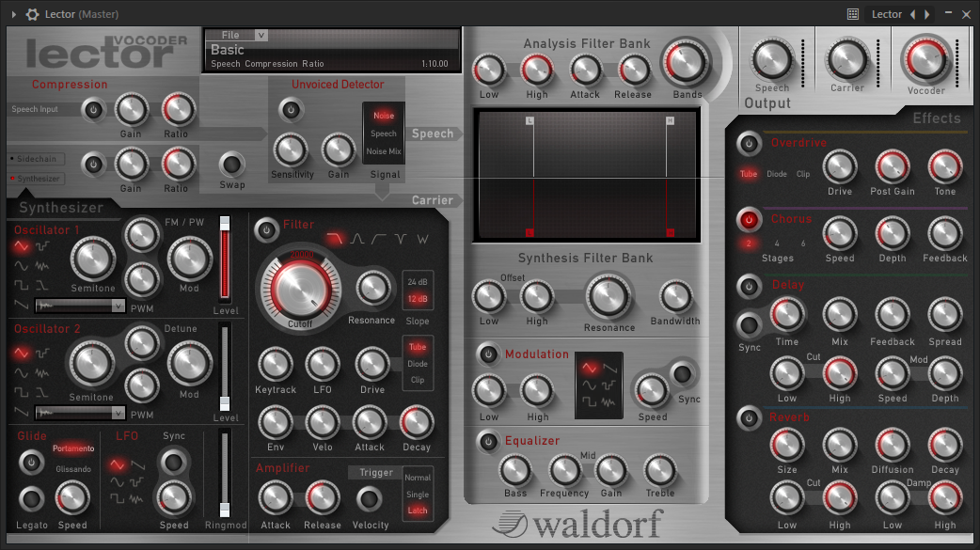Pick the band-pass filter shape icon
980x550 pixels.
357,239
